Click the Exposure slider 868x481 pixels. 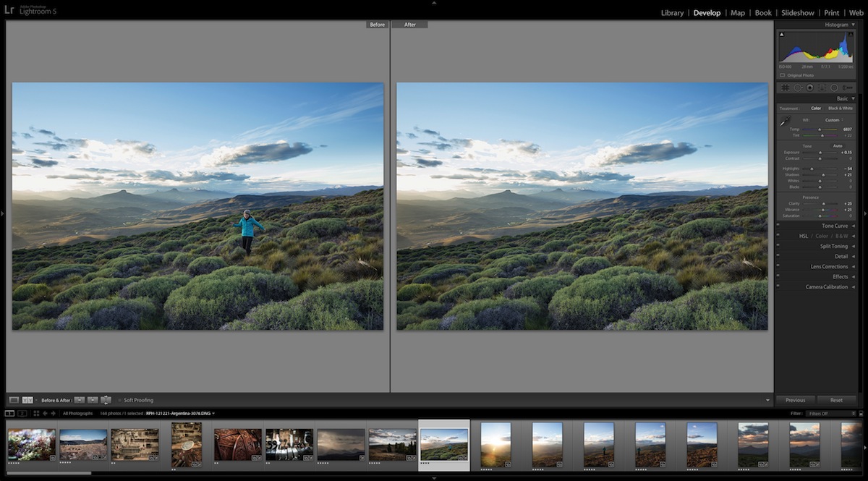pos(820,153)
